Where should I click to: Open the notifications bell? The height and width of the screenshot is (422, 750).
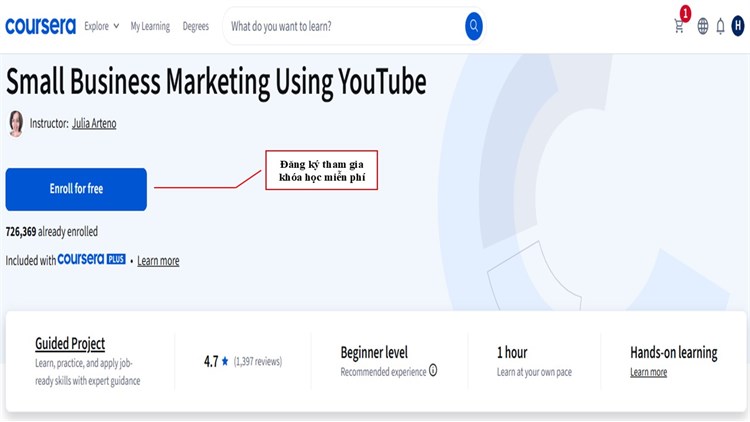pos(720,27)
